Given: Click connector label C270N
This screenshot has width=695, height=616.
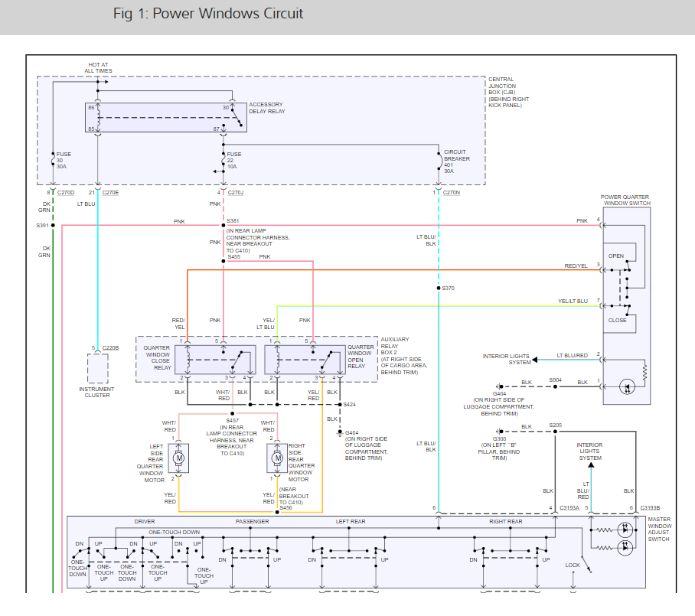Looking at the screenshot, I should click(452, 192).
